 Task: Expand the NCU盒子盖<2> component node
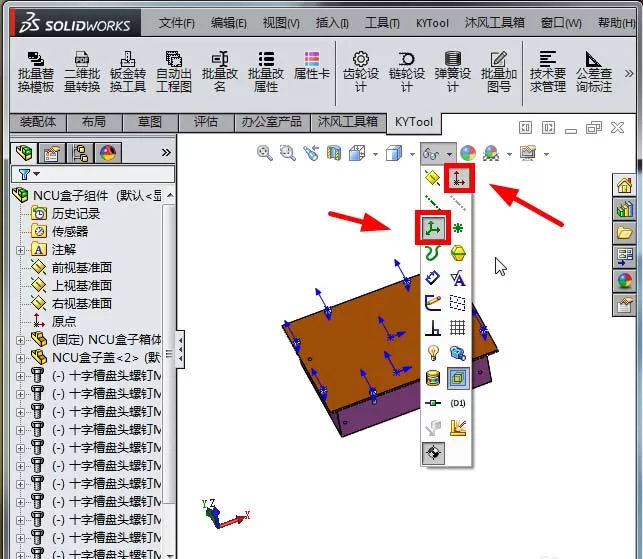click(x=20, y=358)
